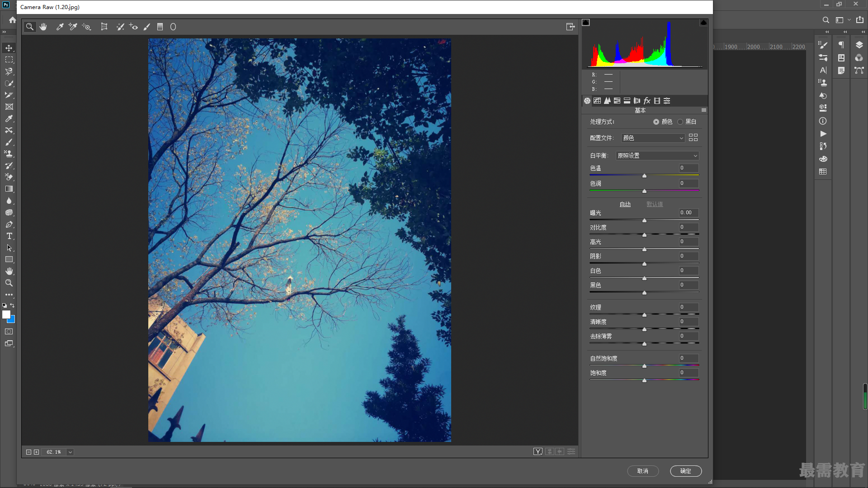
Task: Click the 取消 cancel button
Action: tap(643, 471)
